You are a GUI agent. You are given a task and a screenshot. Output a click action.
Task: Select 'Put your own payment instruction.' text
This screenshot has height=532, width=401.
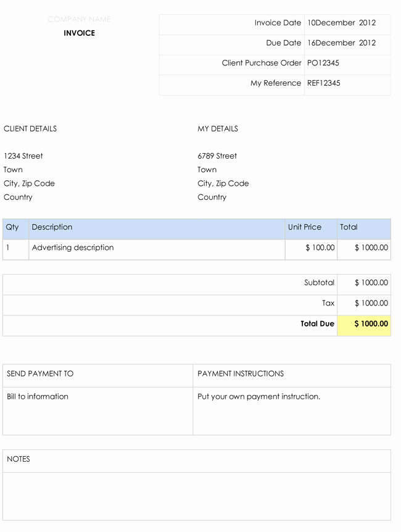pyautogui.click(x=259, y=397)
